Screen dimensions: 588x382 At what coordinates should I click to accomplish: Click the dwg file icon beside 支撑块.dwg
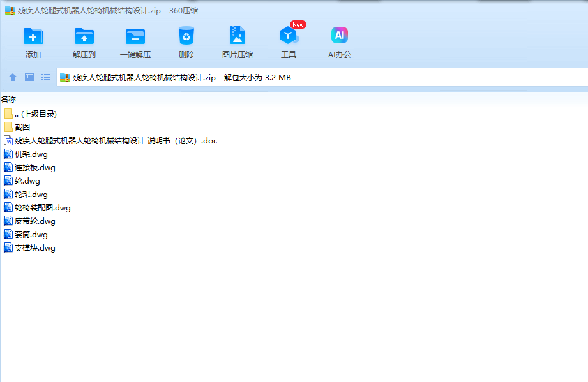8,247
